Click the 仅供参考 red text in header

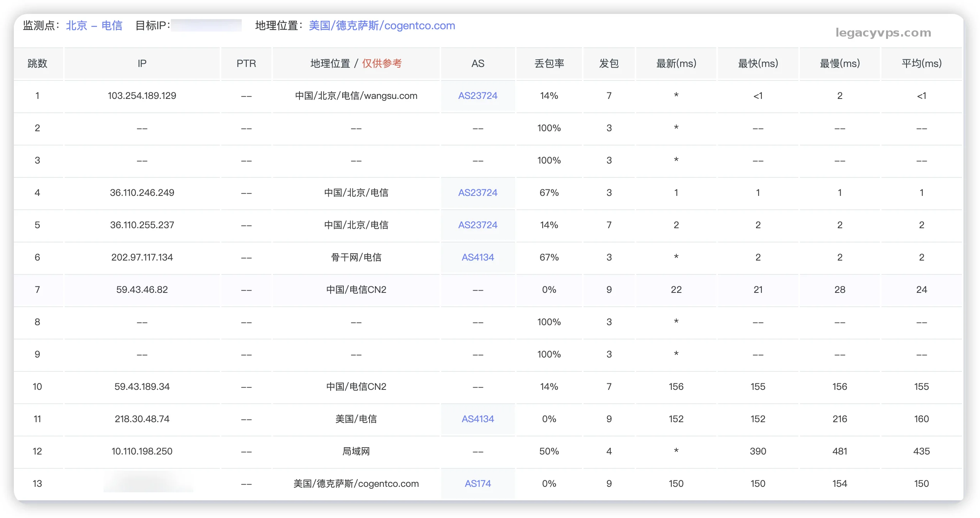coord(382,63)
